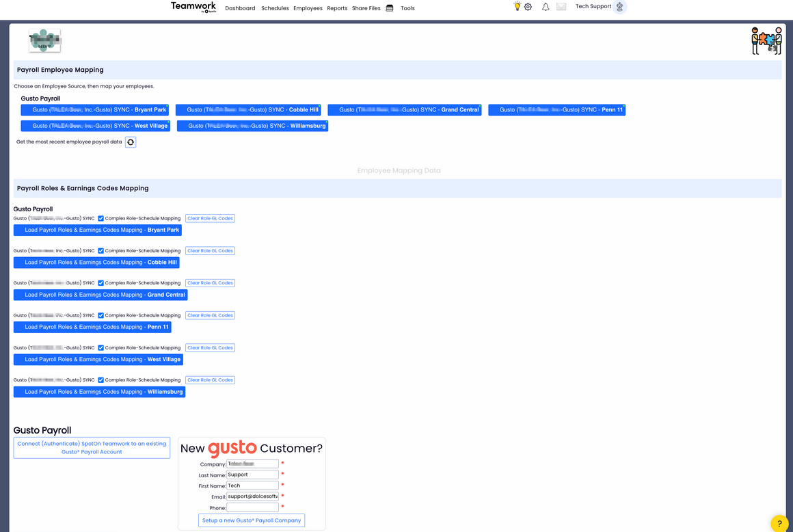
Task: Click the Tech Support user avatar
Action: pyautogui.click(x=619, y=7)
